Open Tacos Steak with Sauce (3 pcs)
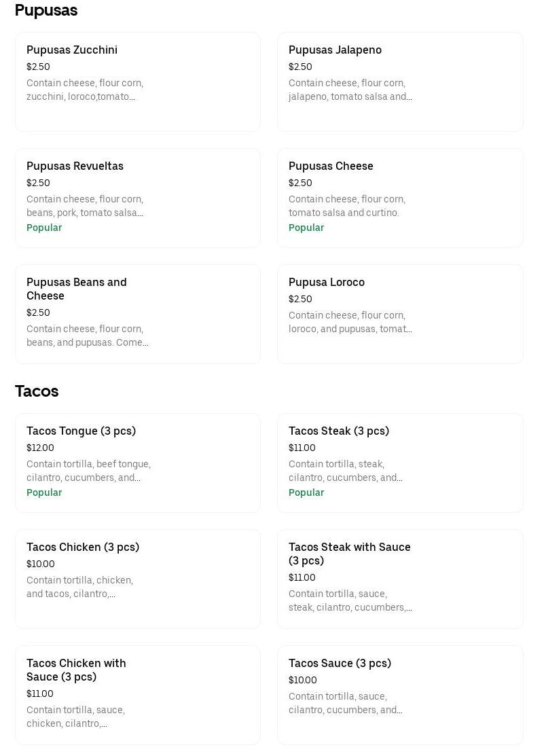Viewport: 546px width, 756px height. (400, 579)
